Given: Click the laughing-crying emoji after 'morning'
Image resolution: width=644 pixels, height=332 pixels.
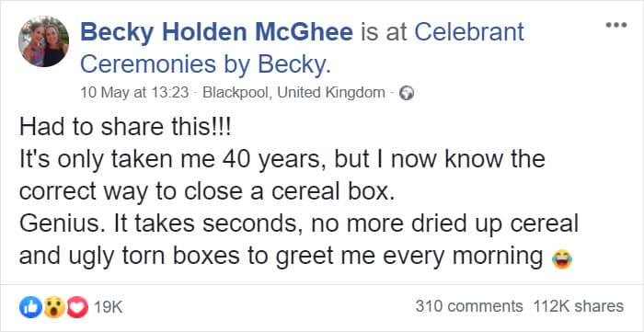Looking at the screenshot, I should 562,259.
